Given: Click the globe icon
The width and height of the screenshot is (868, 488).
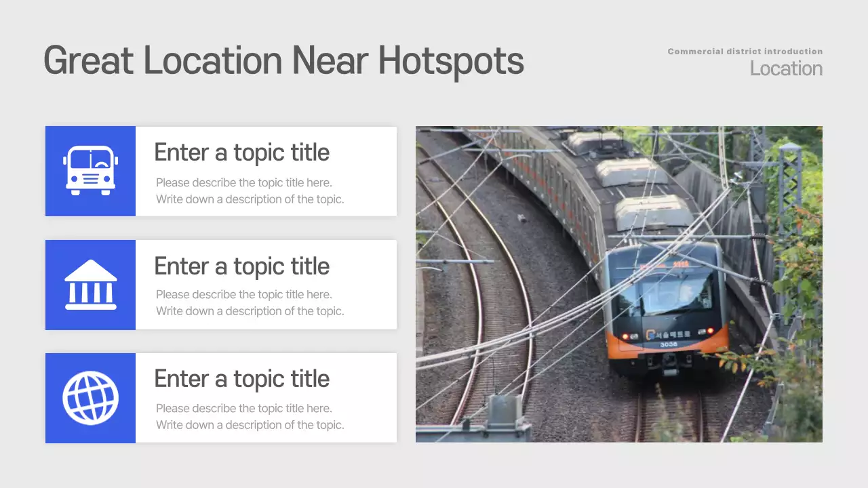Looking at the screenshot, I should 90,398.
